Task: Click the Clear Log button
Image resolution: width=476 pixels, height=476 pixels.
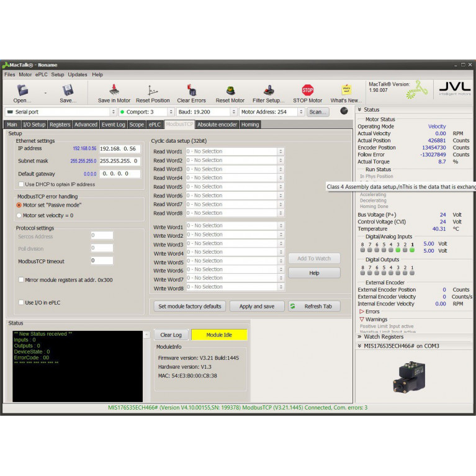Action: [171, 335]
